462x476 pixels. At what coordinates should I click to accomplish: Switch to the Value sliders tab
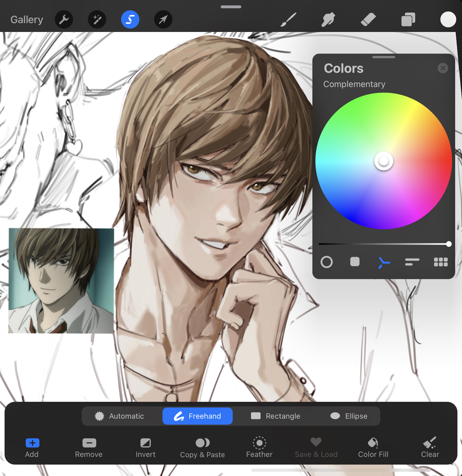coord(412,262)
